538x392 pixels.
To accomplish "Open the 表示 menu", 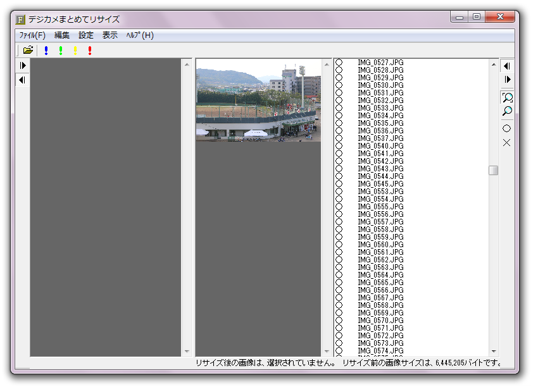I will click(x=109, y=35).
